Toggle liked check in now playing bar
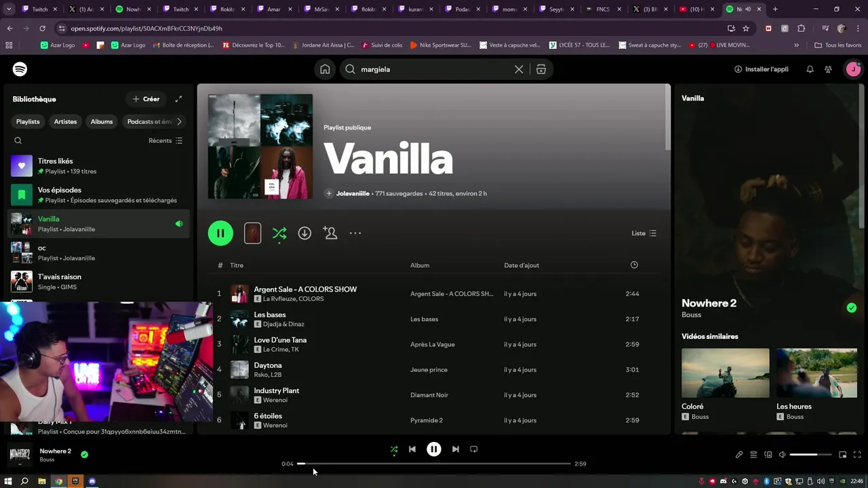 [x=84, y=455]
